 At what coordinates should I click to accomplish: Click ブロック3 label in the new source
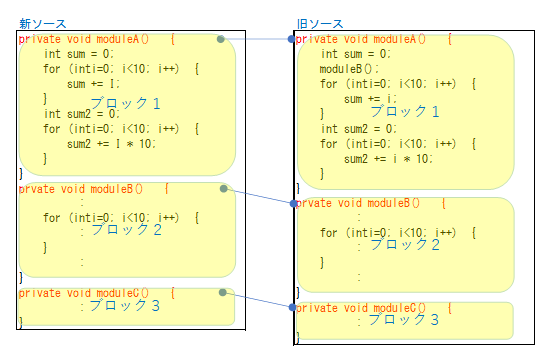click(x=124, y=305)
